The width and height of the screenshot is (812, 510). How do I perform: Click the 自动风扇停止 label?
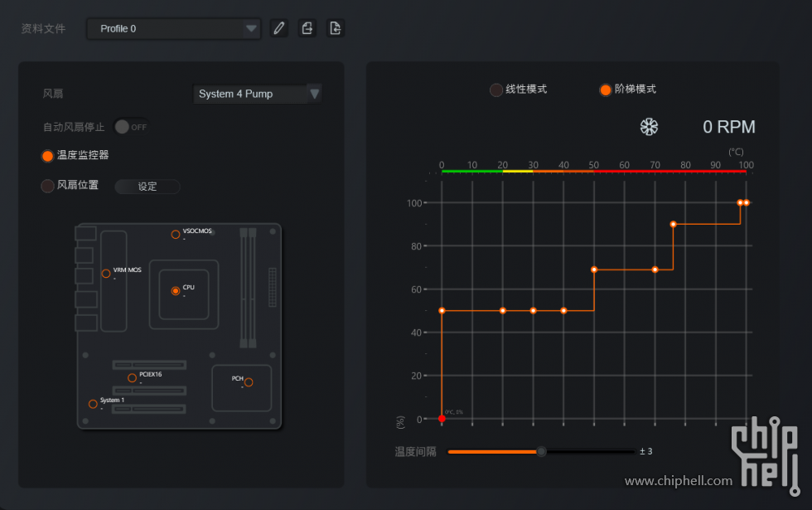tap(74, 127)
